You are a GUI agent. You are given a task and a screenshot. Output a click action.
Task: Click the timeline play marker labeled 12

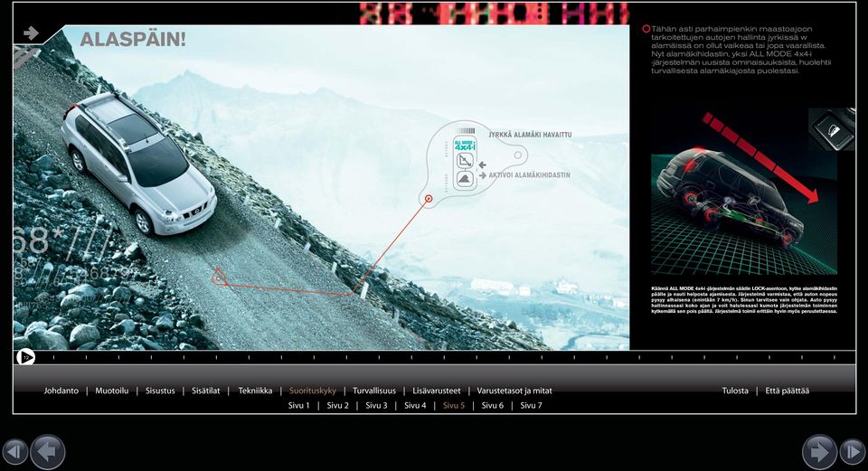click(25, 357)
